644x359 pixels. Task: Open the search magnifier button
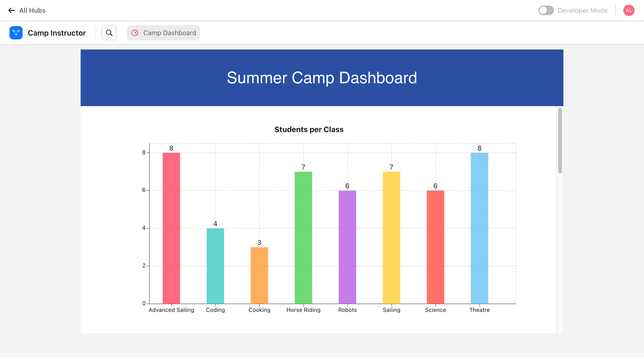pyautogui.click(x=109, y=33)
